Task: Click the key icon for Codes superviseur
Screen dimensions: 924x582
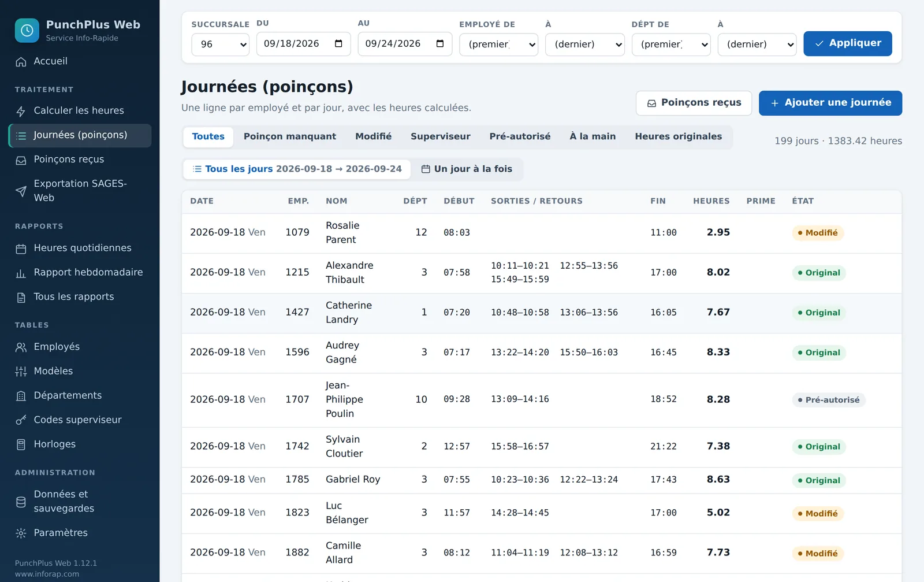Action: (21, 420)
